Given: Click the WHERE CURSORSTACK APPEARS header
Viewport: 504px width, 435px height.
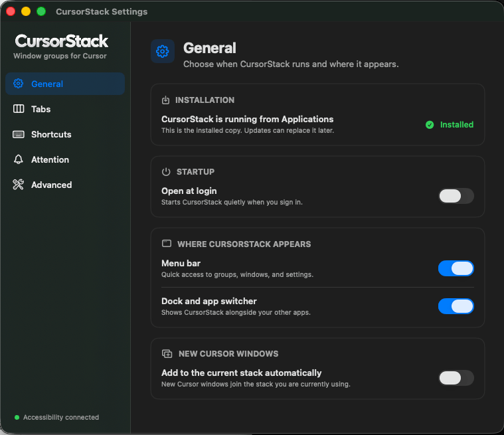Looking at the screenshot, I should (244, 244).
